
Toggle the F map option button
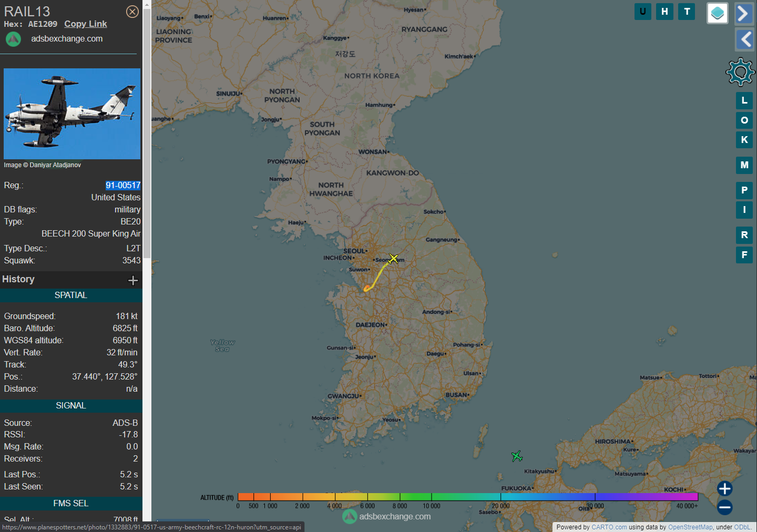coord(744,255)
